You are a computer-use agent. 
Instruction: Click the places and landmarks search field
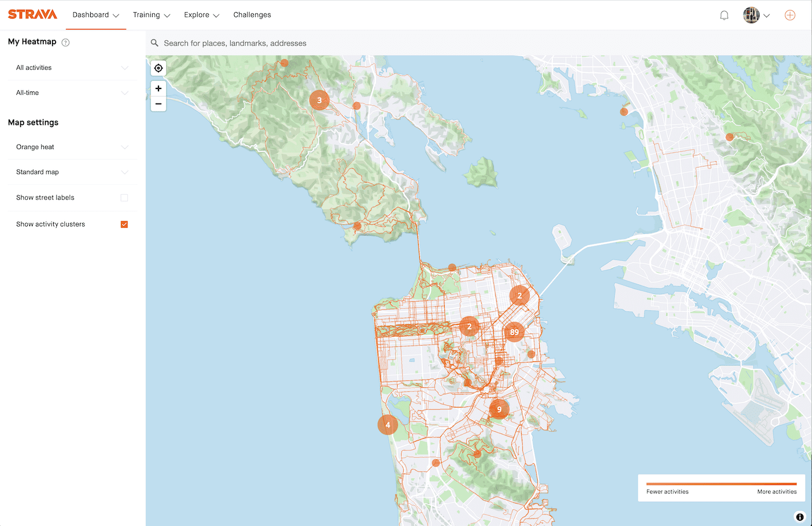[x=243, y=43]
